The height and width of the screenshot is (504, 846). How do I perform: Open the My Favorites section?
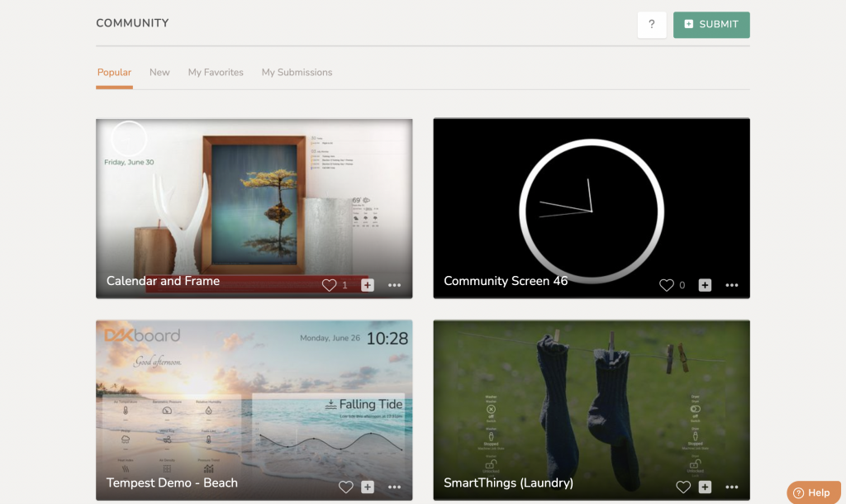tap(216, 72)
